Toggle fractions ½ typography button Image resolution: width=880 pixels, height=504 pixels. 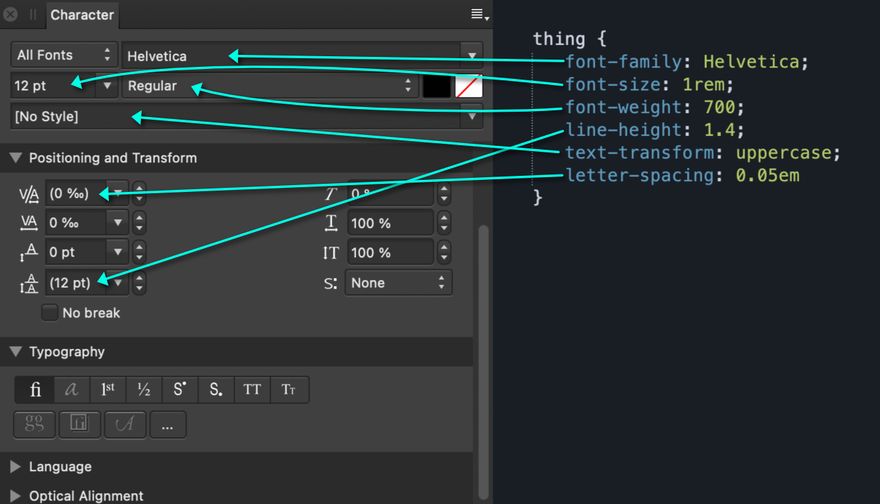pos(144,389)
